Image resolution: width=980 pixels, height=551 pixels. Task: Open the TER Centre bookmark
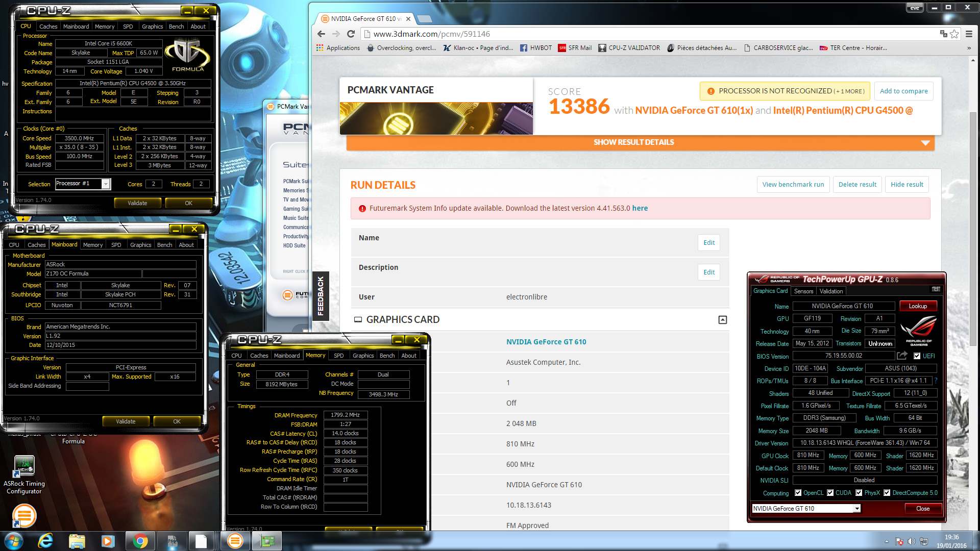point(853,48)
